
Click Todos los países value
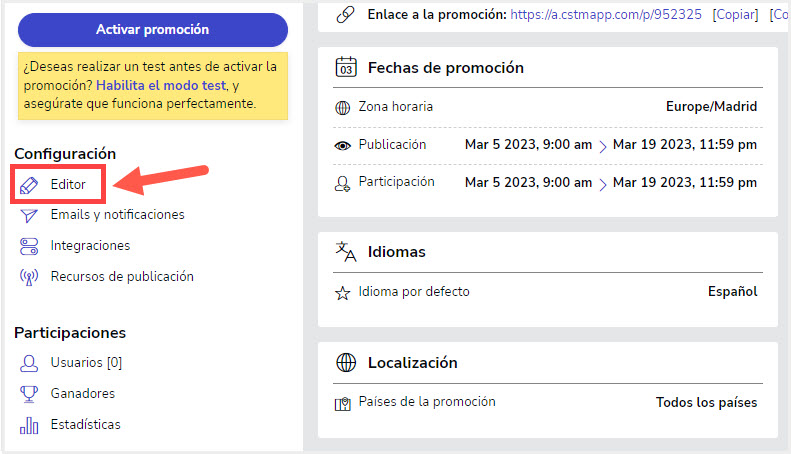click(x=706, y=402)
